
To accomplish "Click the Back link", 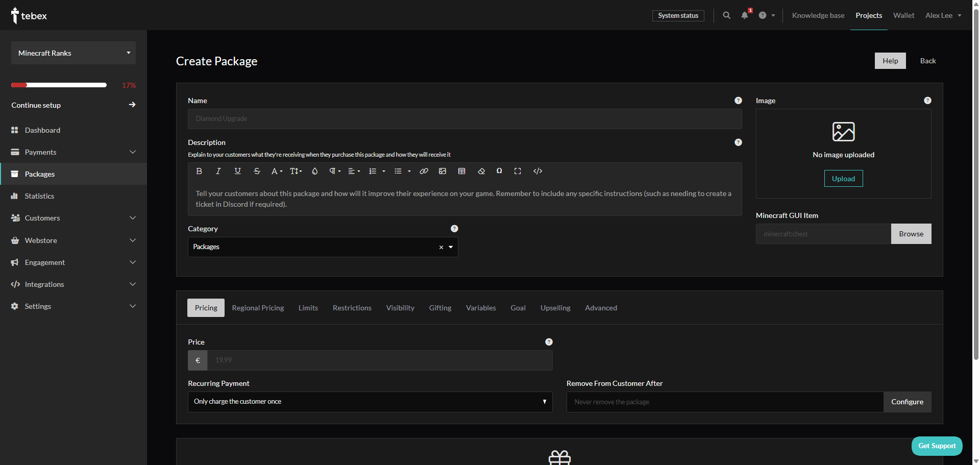I will pyautogui.click(x=928, y=61).
